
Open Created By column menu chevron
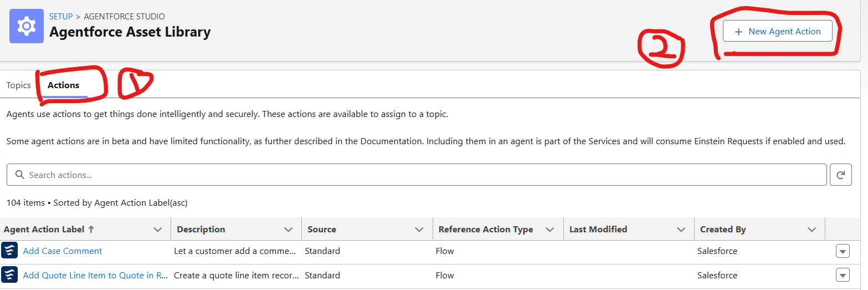pyautogui.click(x=812, y=230)
